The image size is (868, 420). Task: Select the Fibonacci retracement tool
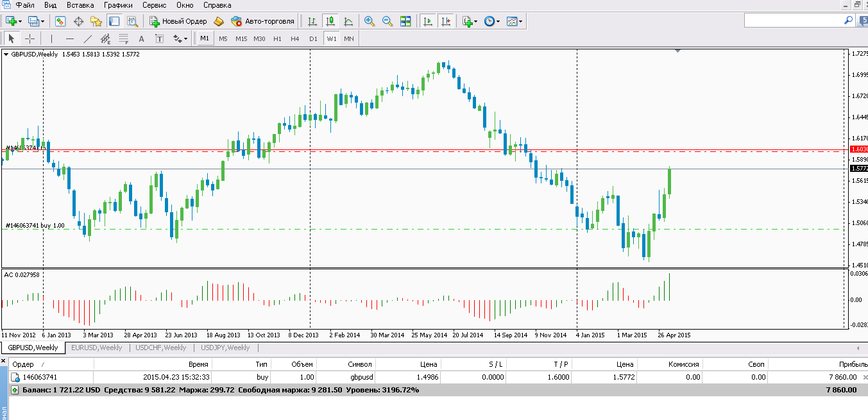124,38
